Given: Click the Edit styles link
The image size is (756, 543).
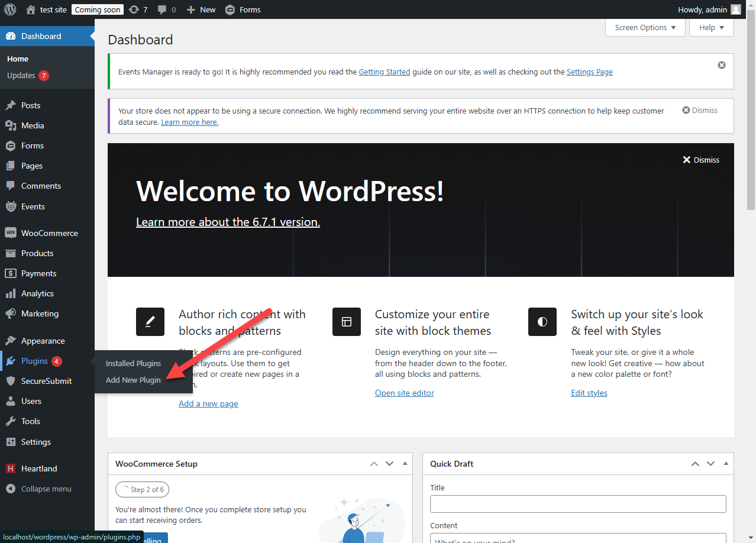Looking at the screenshot, I should coord(589,393).
